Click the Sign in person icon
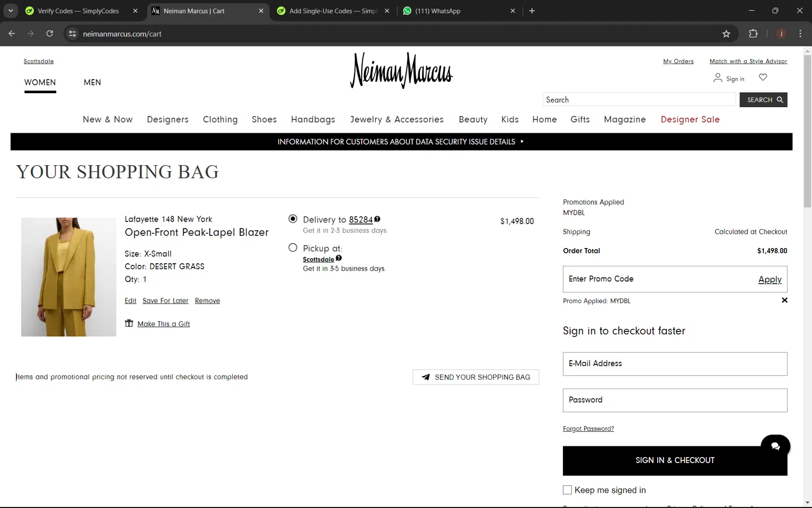 pos(718,78)
